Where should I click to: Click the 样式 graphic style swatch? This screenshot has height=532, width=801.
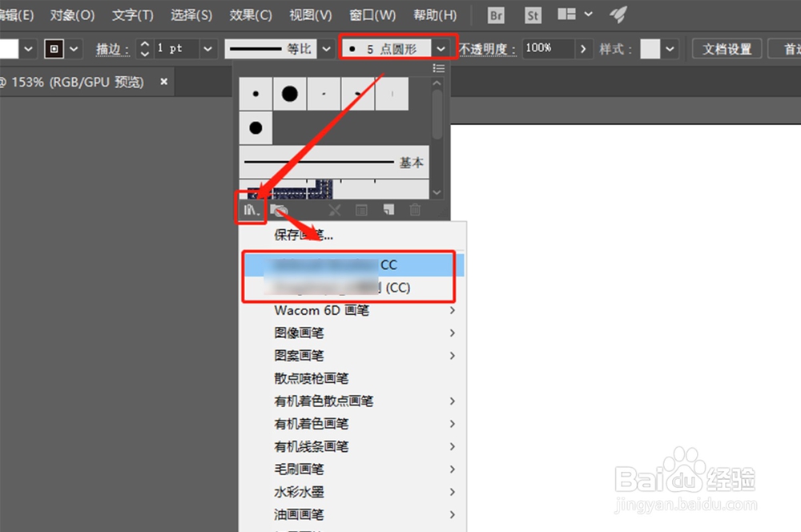650,49
